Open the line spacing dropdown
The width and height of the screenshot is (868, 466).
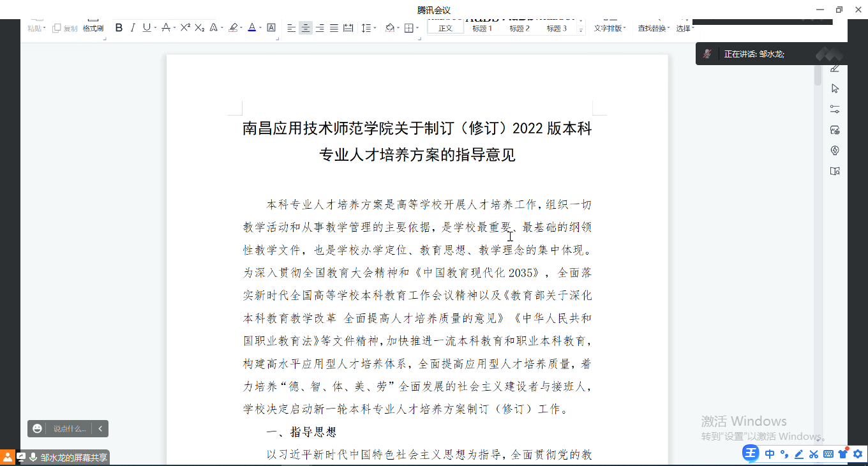368,28
